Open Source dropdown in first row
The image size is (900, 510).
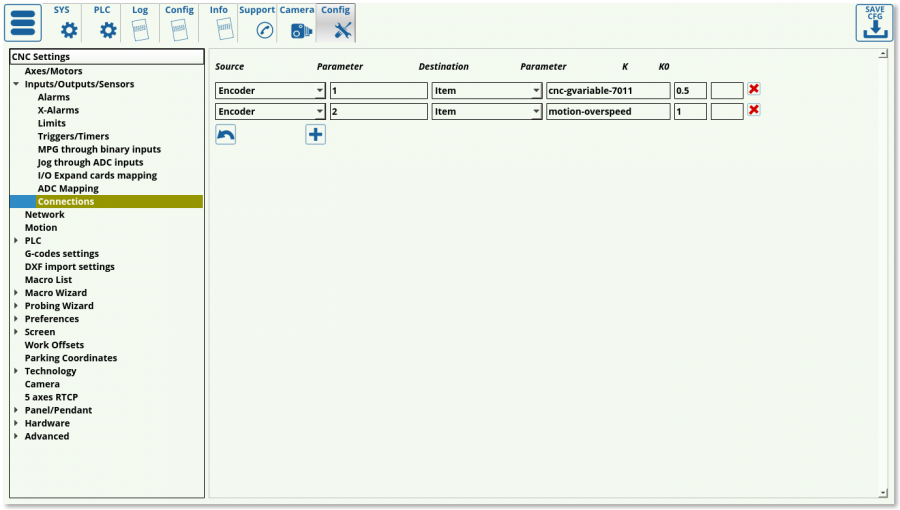coord(319,90)
